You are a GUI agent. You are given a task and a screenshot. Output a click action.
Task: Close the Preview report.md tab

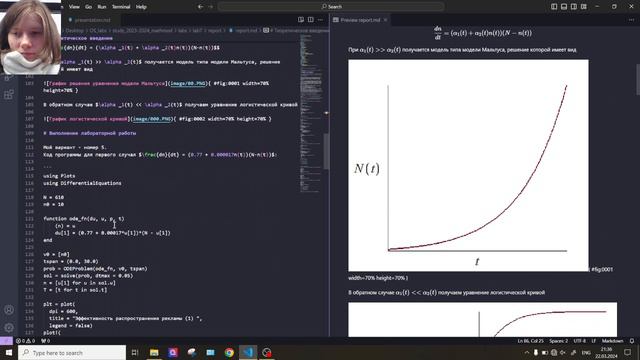[x=385, y=20]
